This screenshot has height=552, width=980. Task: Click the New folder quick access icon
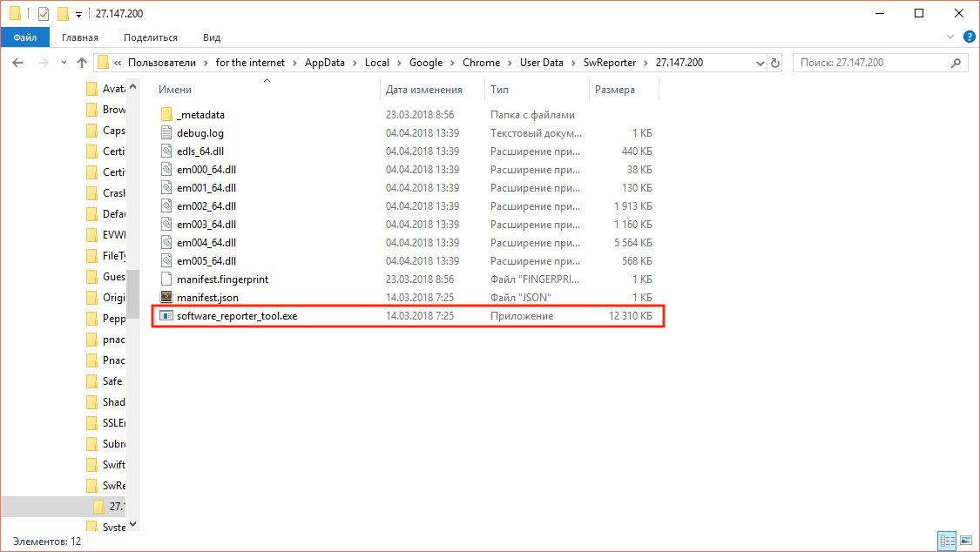pos(63,13)
